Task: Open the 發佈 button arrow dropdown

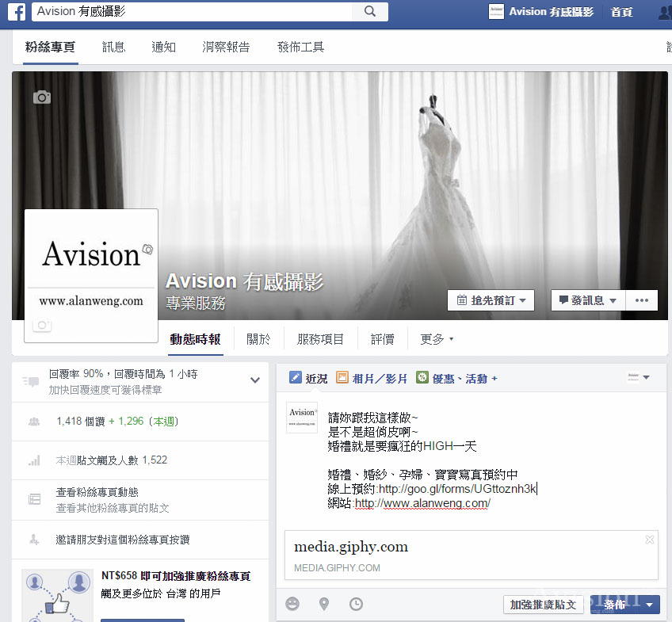Action: (650, 605)
